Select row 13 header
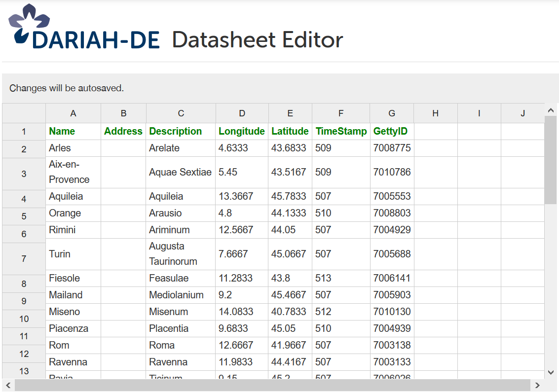This screenshot has width=559, height=392. tap(24, 371)
